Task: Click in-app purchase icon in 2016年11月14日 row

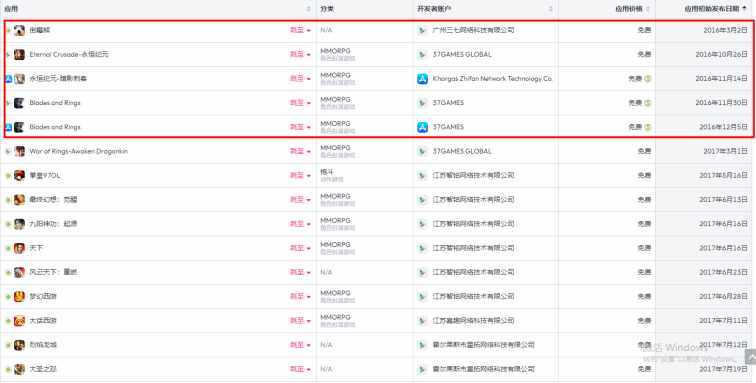Action: tap(648, 79)
